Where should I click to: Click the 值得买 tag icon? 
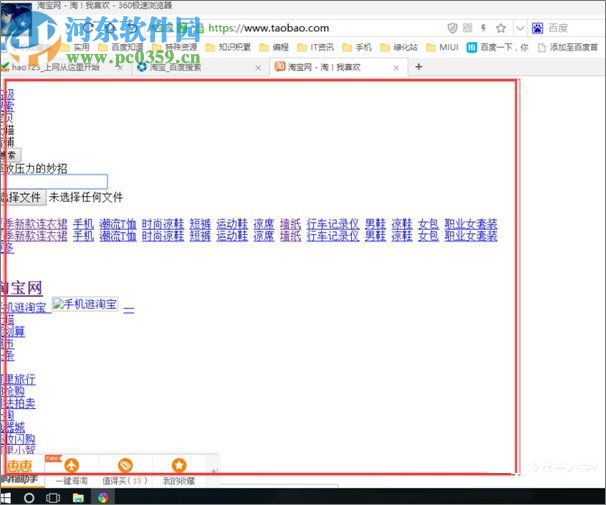pyautogui.click(x=125, y=466)
